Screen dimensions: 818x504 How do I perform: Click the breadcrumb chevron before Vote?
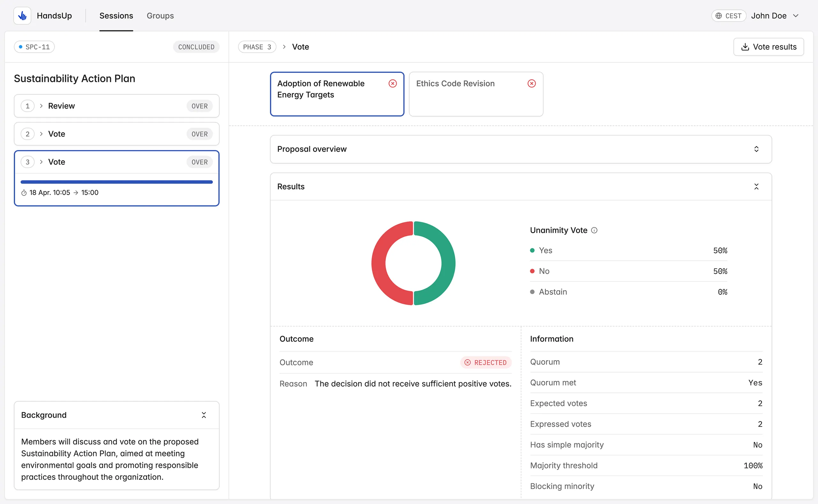click(284, 47)
